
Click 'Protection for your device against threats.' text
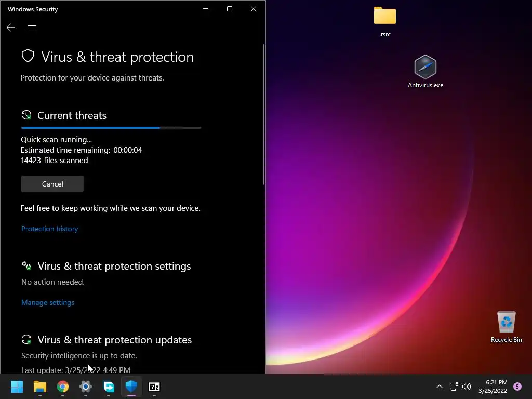pyautogui.click(x=92, y=78)
